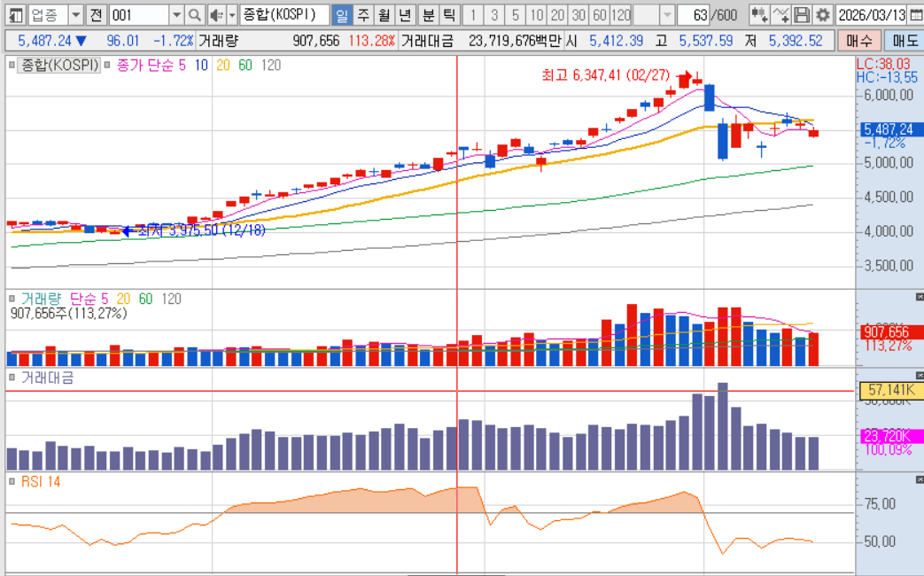Click the 63 bar count field
This screenshot has height=576, width=924.
[693, 15]
